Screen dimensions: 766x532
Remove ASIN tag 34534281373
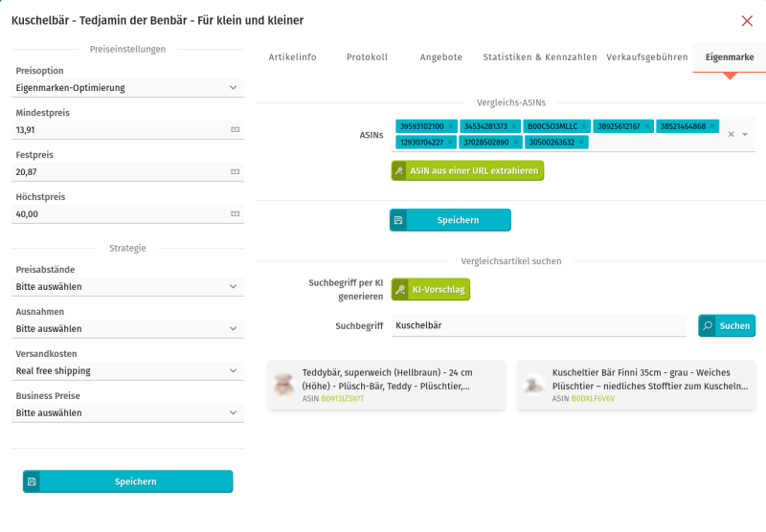click(514, 126)
